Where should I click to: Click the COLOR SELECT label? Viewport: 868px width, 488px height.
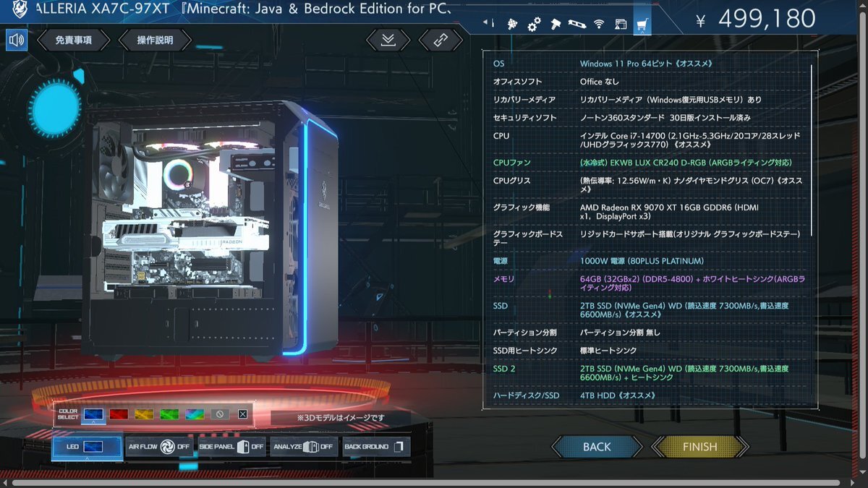(x=68, y=414)
